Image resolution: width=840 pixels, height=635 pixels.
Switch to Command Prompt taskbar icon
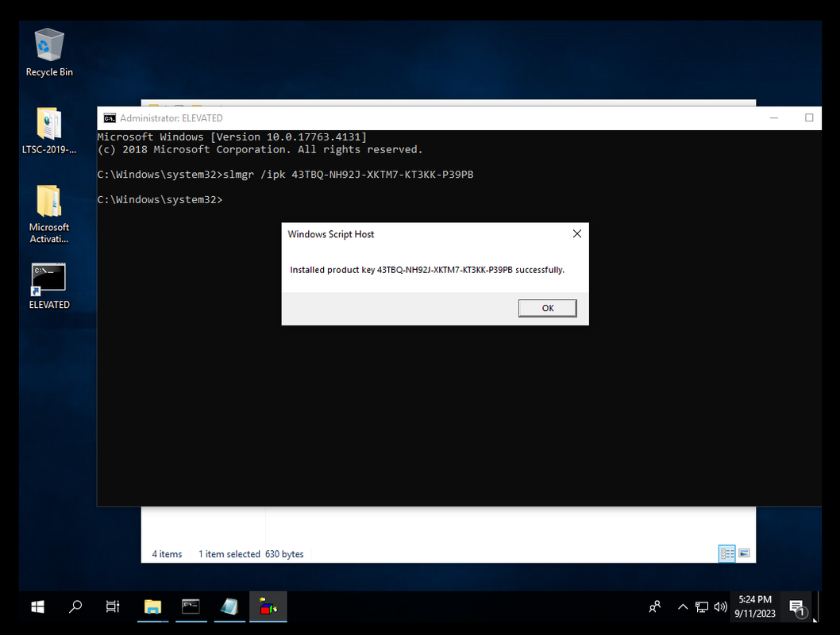pyautogui.click(x=191, y=606)
